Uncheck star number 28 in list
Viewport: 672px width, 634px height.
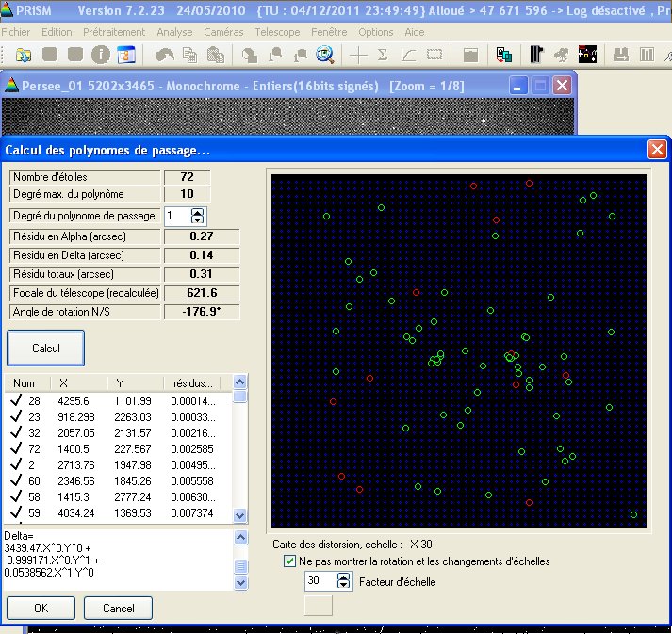pos(16,400)
